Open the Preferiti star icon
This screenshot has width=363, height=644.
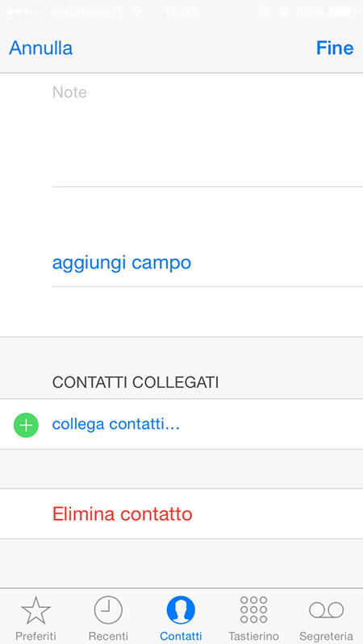coord(35,610)
